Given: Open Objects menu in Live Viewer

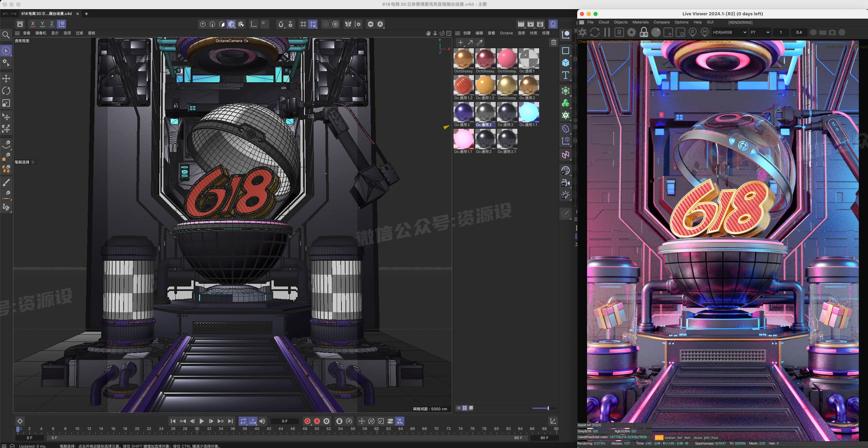Looking at the screenshot, I should click(620, 22).
